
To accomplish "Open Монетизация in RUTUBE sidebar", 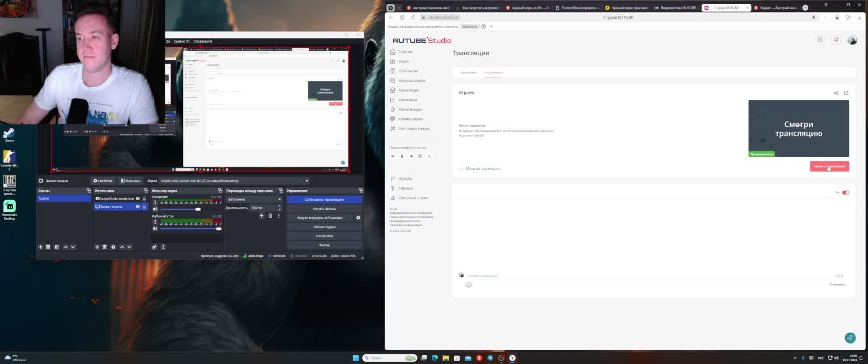I will click(410, 109).
